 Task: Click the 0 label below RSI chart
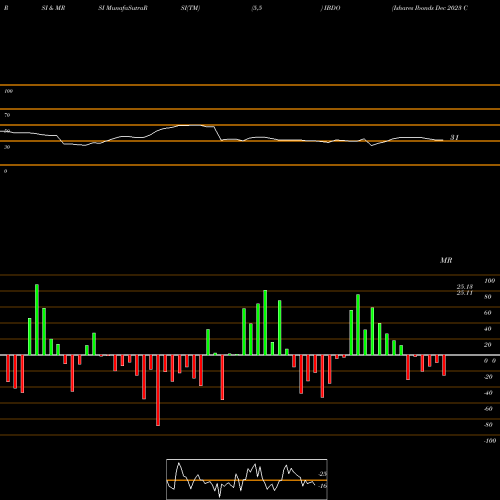pos(5,171)
